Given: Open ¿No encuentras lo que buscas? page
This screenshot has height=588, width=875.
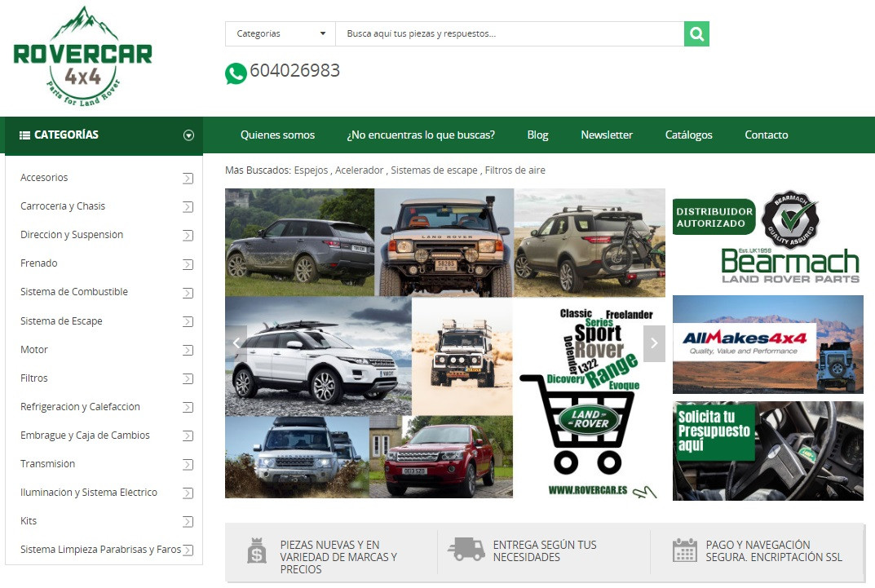Looking at the screenshot, I should click(x=421, y=135).
